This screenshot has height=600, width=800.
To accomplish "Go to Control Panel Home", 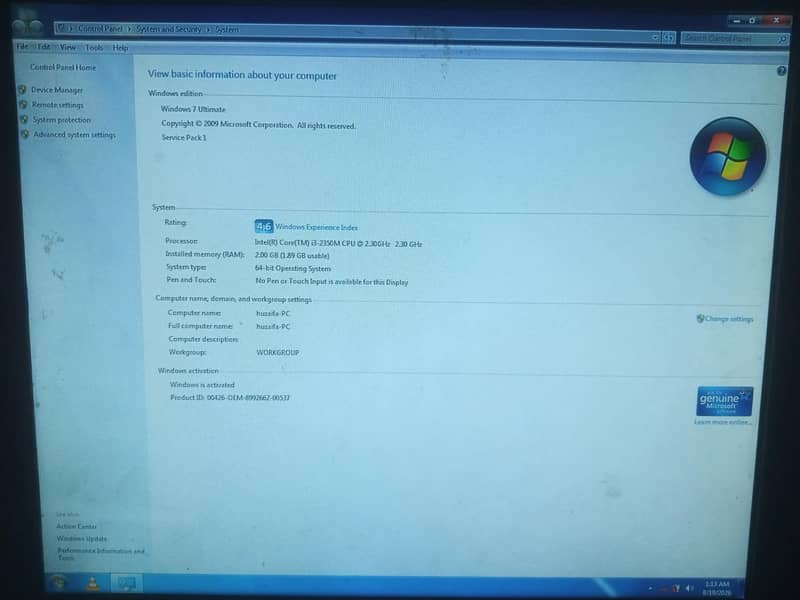I will [63, 67].
